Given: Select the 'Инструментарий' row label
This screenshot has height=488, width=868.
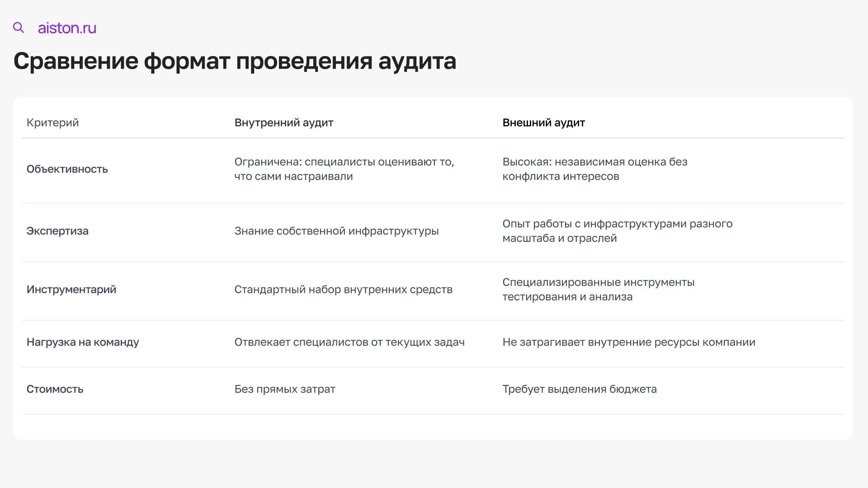Looking at the screenshot, I should pos(71,289).
